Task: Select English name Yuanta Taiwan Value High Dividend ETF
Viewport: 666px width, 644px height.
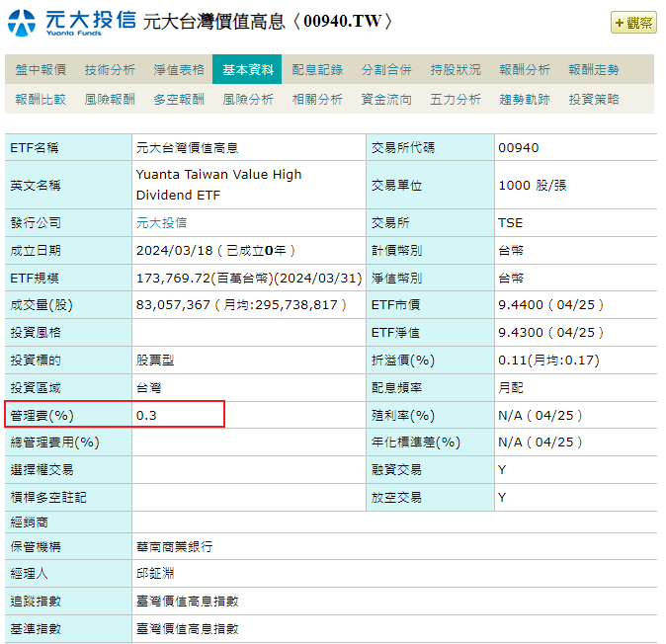Action: pyautogui.click(x=218, y=185)
